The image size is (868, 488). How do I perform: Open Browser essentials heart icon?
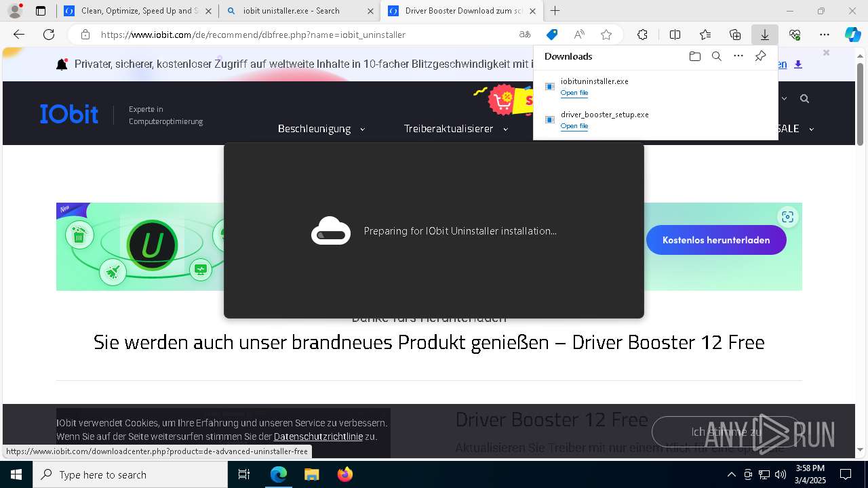(795, 35)
